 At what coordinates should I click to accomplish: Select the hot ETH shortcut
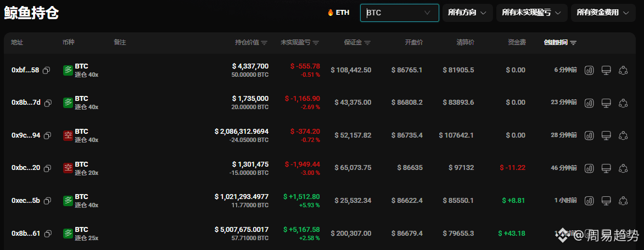(x=338, y=13)
